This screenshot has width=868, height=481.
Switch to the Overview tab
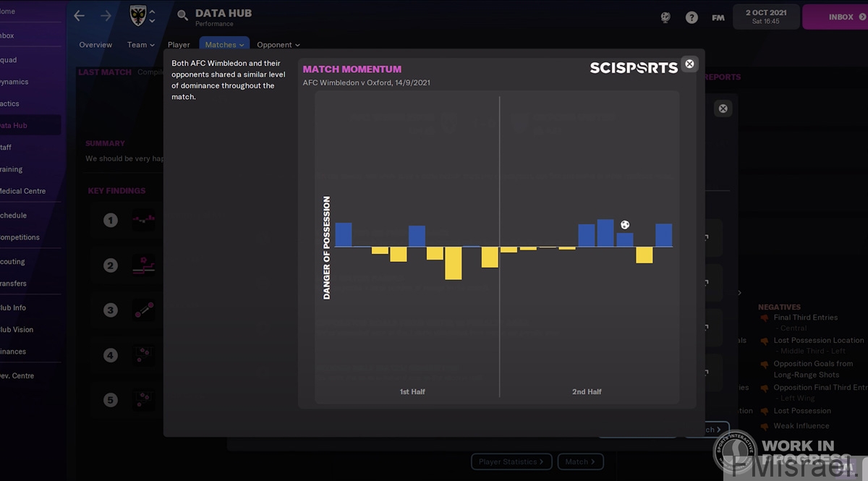[95, 45]
